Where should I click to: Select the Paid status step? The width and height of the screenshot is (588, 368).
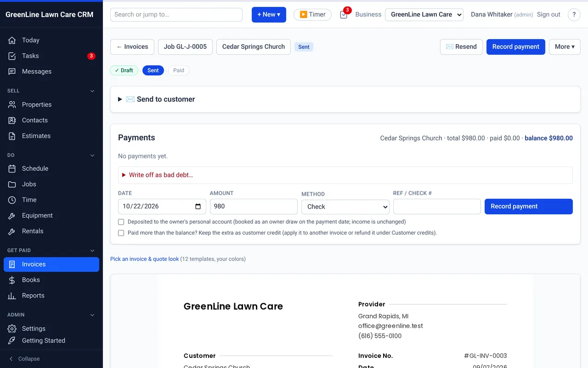tap(179, 70)
